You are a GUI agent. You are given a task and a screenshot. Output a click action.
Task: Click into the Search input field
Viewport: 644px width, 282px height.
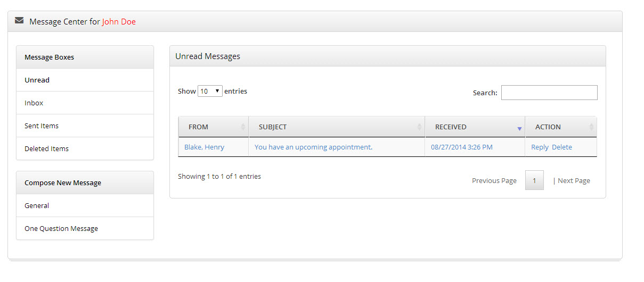click(x=549, y=93)
